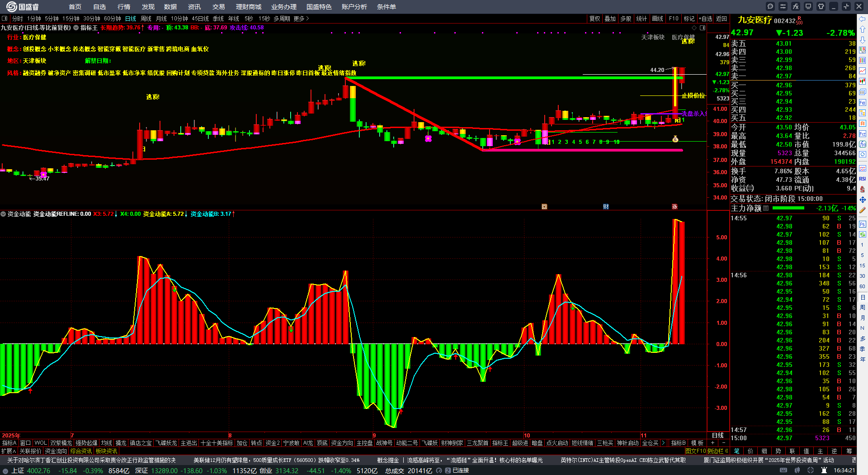Open the keyboard icon in status bar
This screenshot has height=475, width=868.
[783, 470]
